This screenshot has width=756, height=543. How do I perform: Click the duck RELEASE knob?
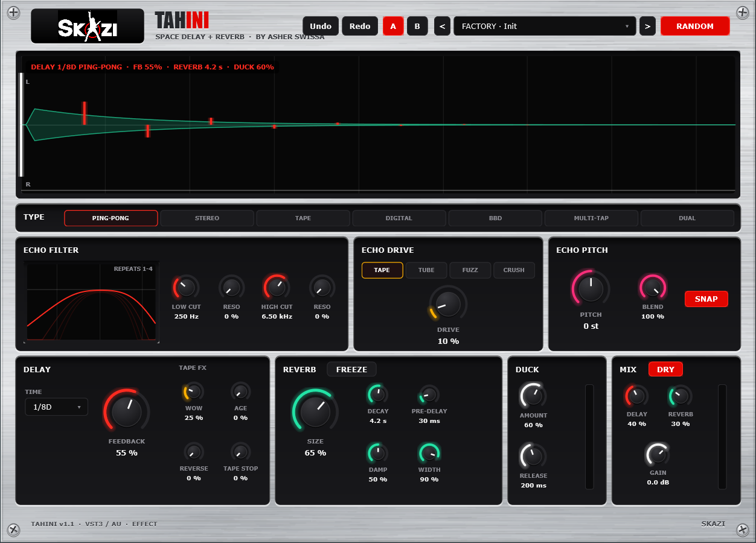pos(533,456)
